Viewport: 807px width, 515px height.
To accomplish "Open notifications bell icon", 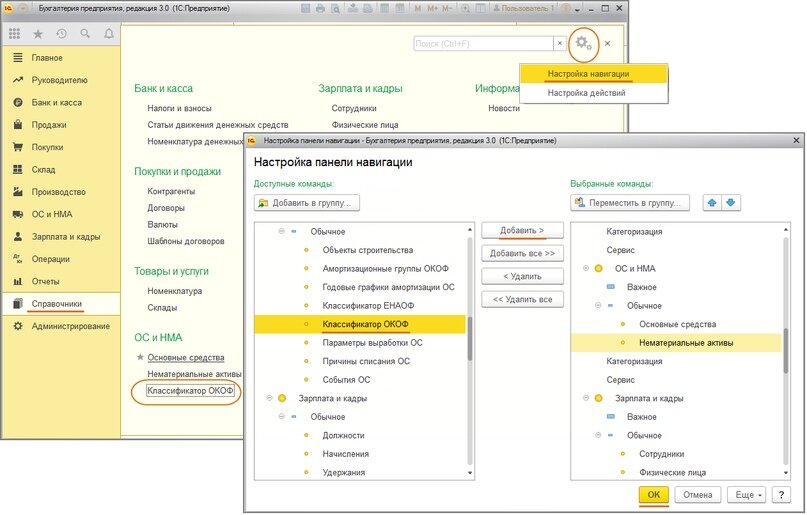I will tap(109, 34).
